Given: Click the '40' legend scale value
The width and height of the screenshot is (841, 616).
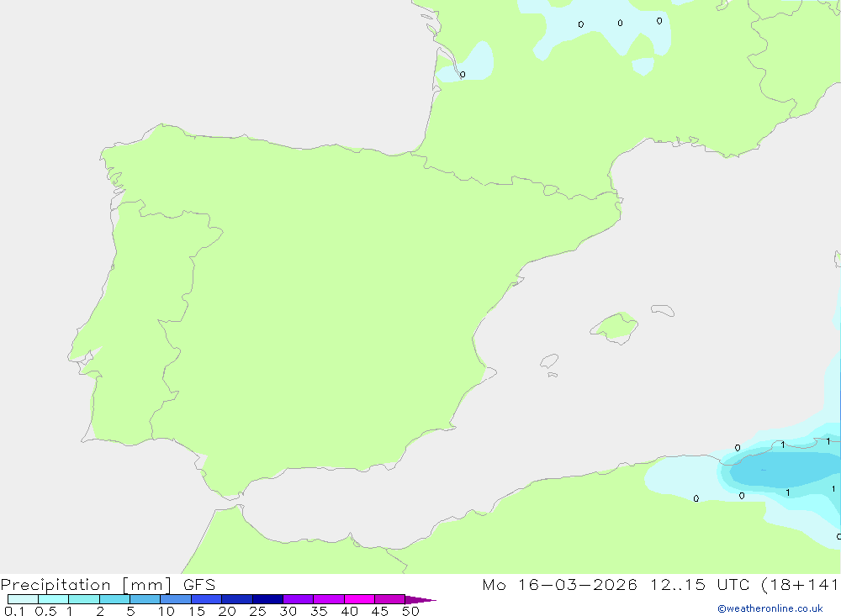Looking at the screenshot, I should click(x=349, y=611).
